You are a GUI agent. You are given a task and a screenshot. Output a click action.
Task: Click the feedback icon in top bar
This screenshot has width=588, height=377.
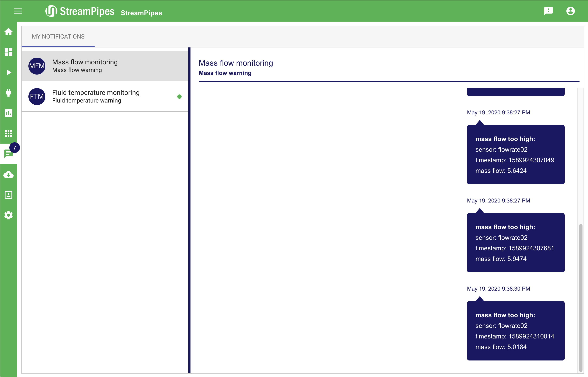tap(548, 11)
